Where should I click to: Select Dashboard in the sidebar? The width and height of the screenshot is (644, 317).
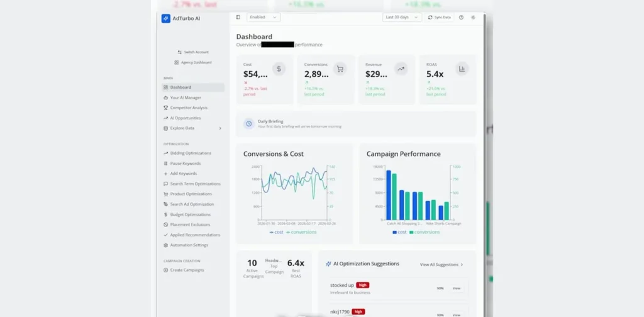(x=193, y=87)
